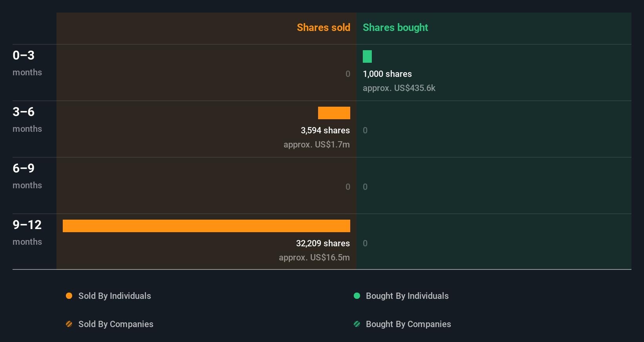The width and height of the screenshot is (644, 342).
Task: Toggle the Bought By Individuals legend label
Action: [x=407, y=296]
